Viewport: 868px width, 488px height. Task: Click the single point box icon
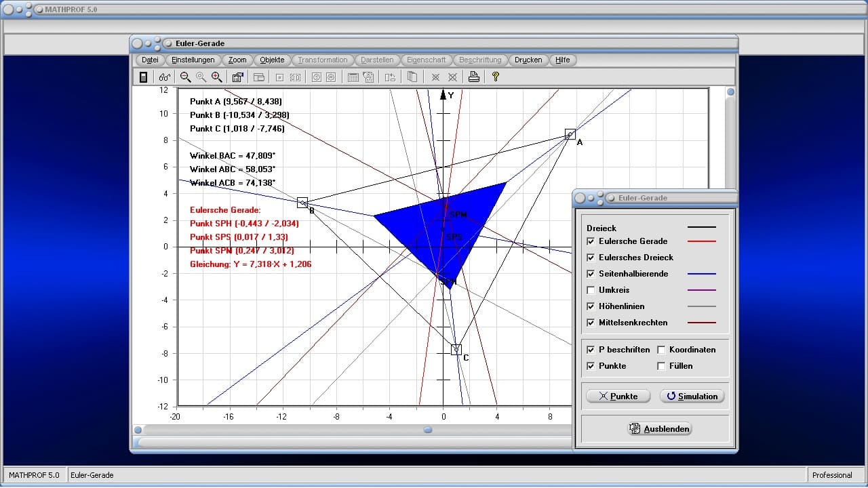[x=279, y=77]
